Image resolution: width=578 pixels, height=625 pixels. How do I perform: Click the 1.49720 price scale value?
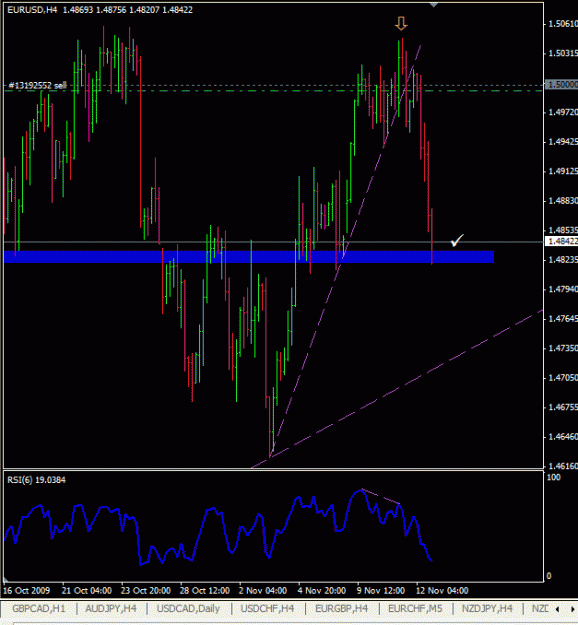[563, 112]
